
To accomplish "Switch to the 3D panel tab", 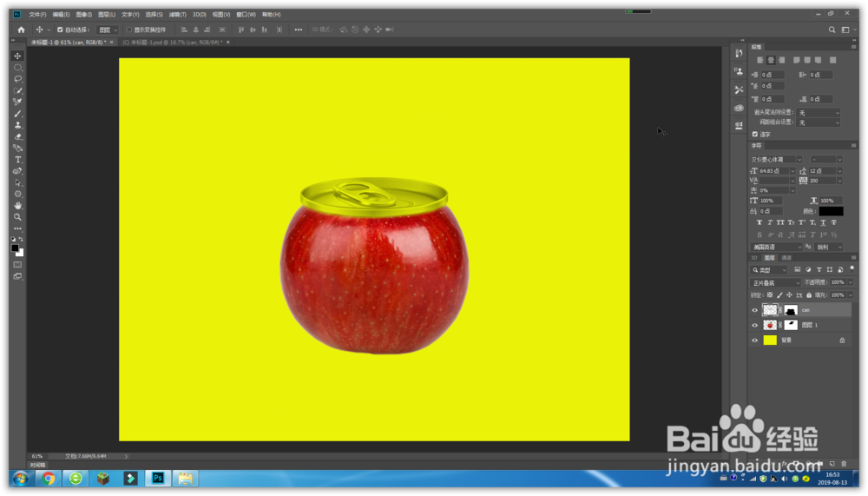I will click(754, 258).
